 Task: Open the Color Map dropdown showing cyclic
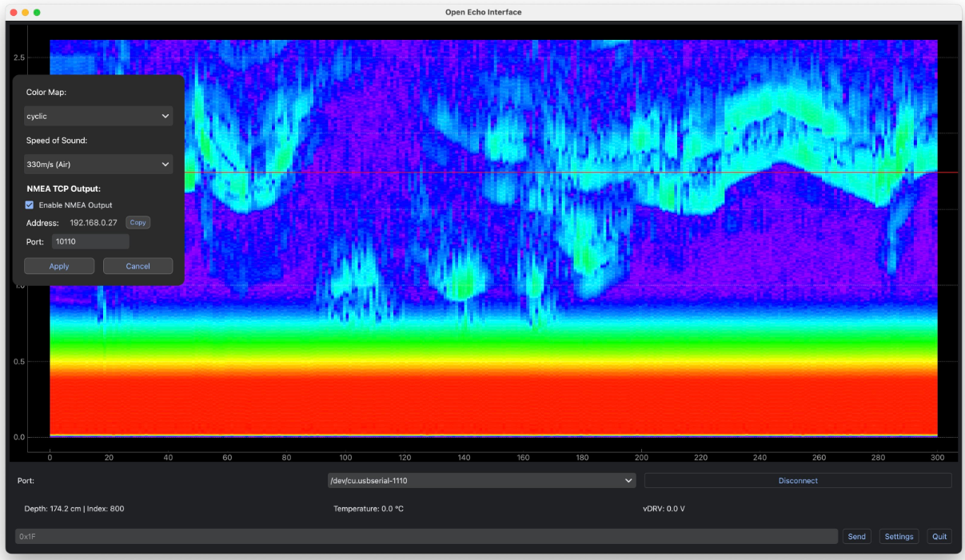(x=98, y=117)
